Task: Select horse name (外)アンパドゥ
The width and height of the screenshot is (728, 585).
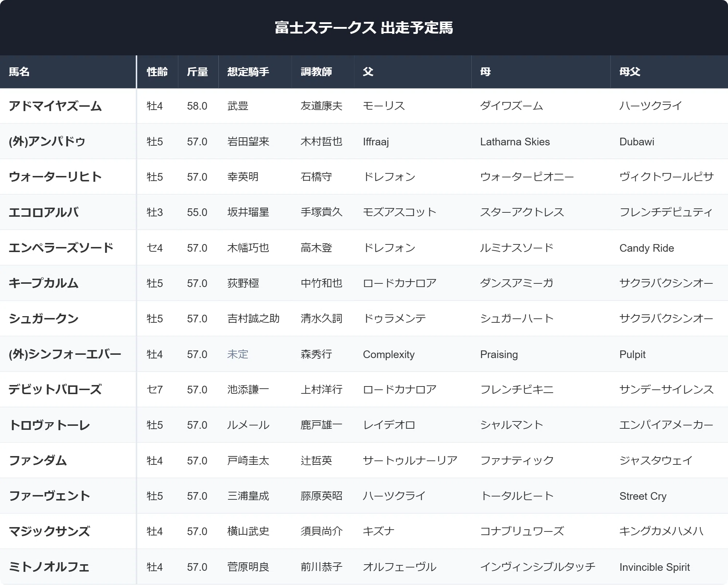Action: [47, 141]
